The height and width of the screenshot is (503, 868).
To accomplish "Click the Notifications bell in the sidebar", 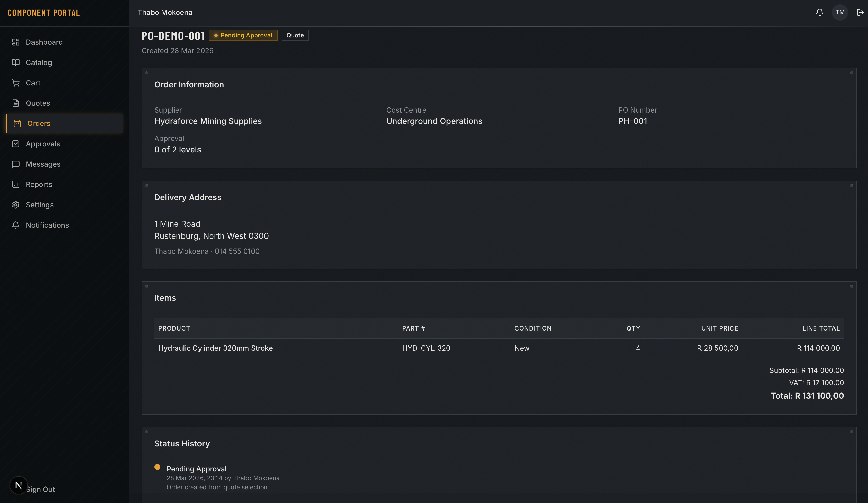I will click(x=16, y=225).
